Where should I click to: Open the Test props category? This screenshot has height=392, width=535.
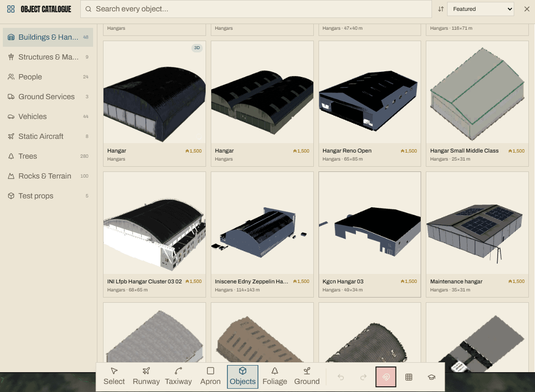[x=48, y=196]
